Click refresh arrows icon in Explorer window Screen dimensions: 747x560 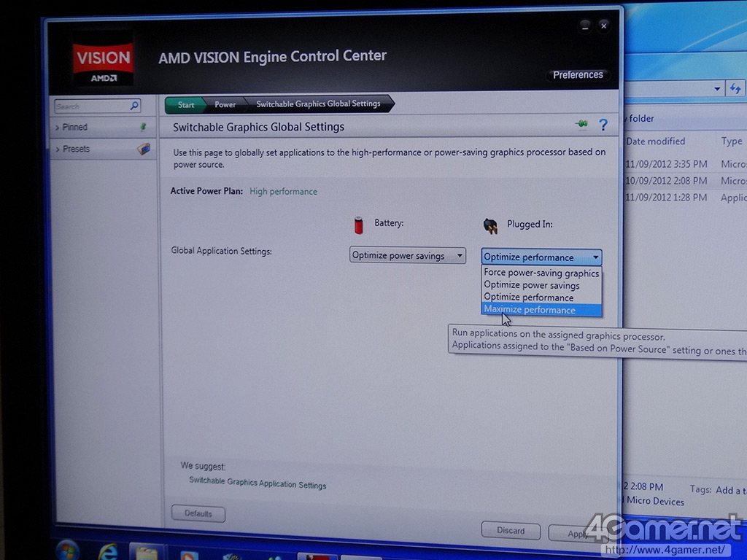click(735, 88)
